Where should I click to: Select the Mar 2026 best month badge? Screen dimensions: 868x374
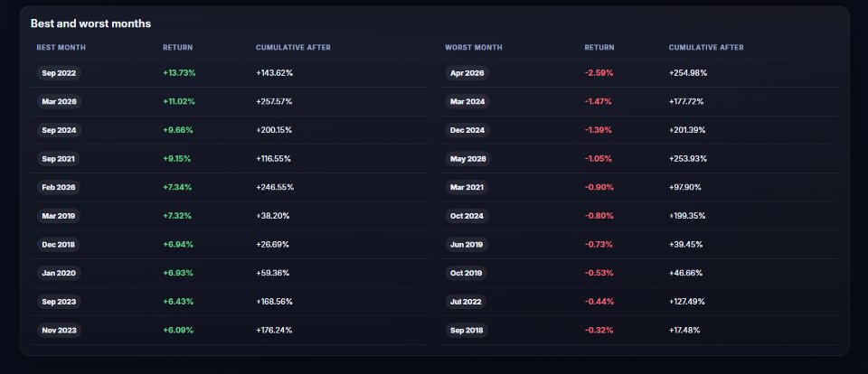[x=60, y=102]
